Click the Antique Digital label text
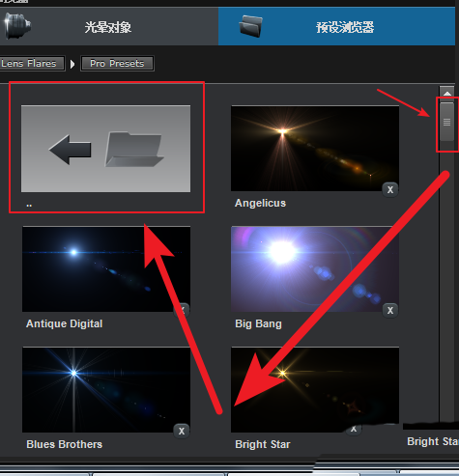 (x=65, y=323)
